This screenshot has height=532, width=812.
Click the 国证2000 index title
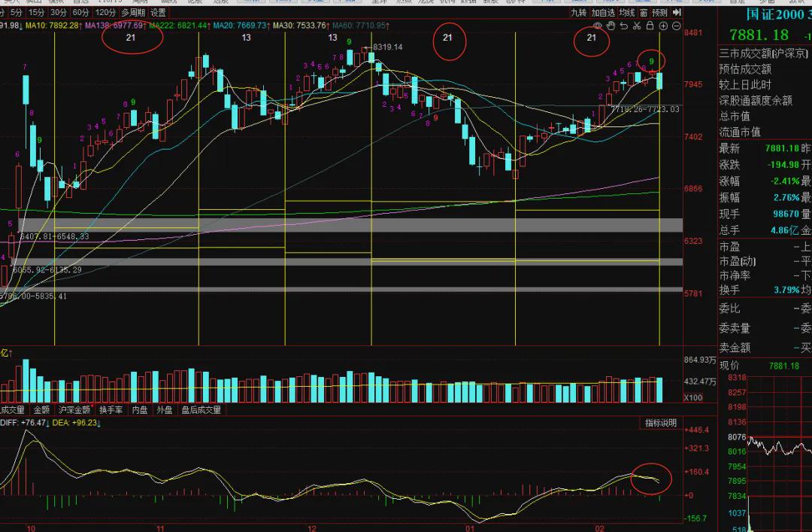pyautogui.click(x=774, y=14)
